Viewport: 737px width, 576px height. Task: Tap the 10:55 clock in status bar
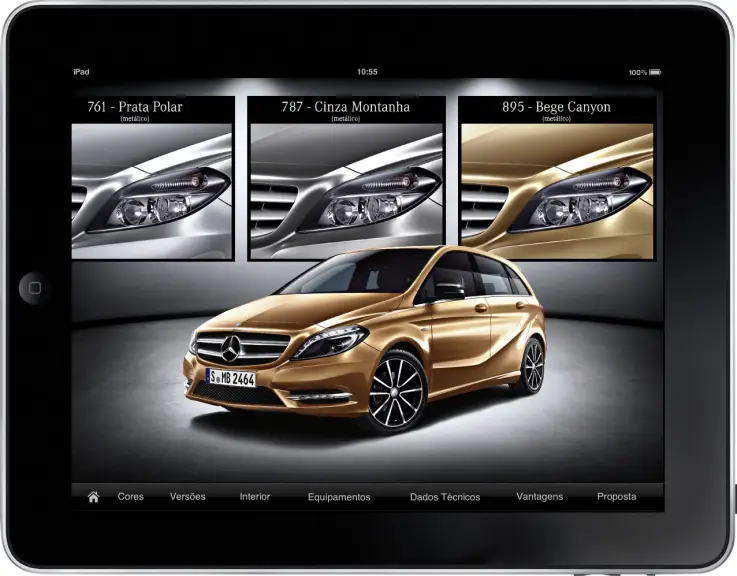[x=367, y=73]
